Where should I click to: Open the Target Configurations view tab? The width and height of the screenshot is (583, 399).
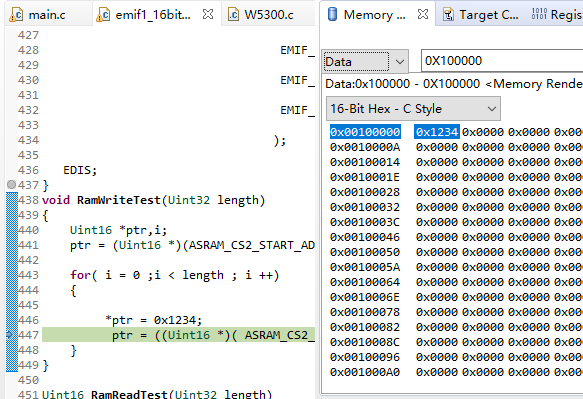coord(481,15)
